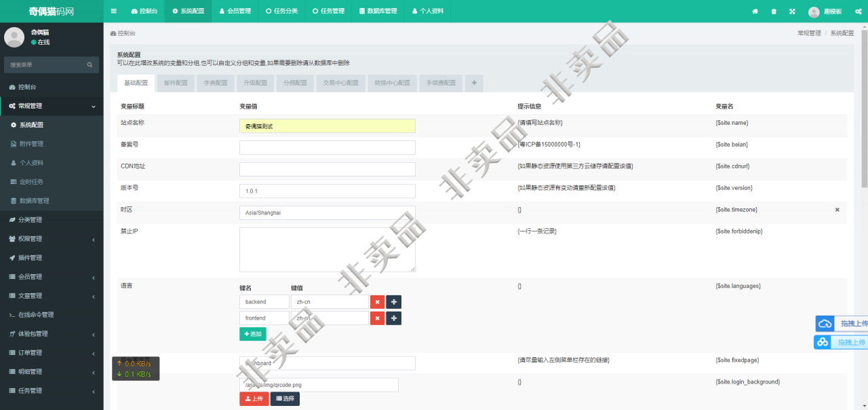Expand the 明细管理 sidebar group
Viewport: 868px width, 410px height.
tap(52, 372)
